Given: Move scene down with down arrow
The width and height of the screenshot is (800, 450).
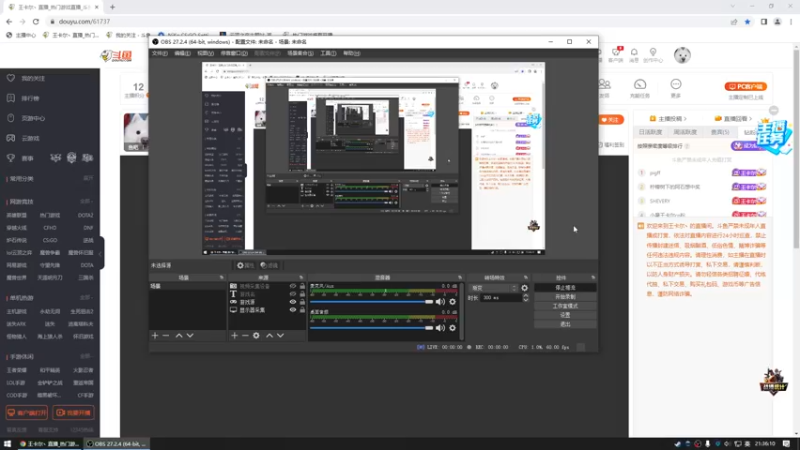Looking at the screenshot, I should click(x=190, y=336).
